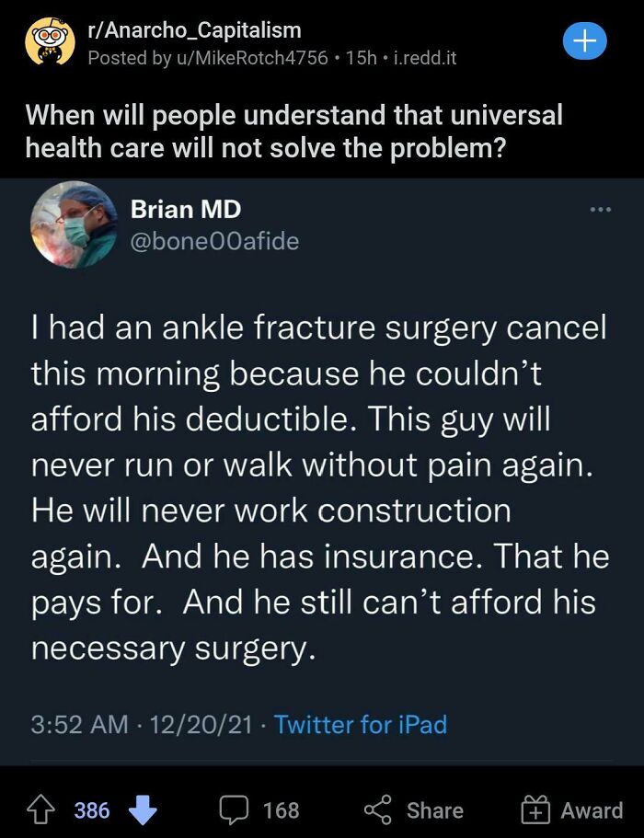This screenshot has height=838, width=644.
Task: Click the blue plus join icon
Action: click(585, 41)
